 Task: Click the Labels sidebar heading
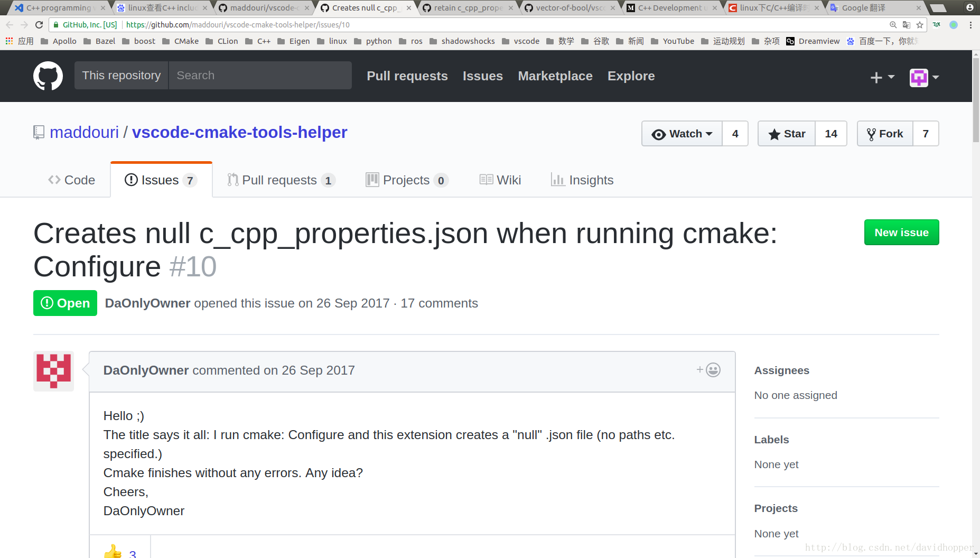[x=771, y=440]
